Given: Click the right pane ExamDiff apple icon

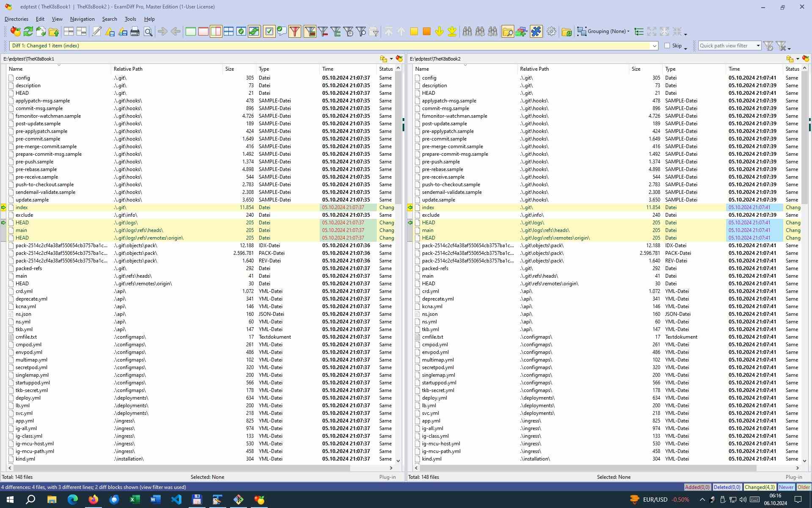Looking at the screenshot, I should (x=805, y=59).
